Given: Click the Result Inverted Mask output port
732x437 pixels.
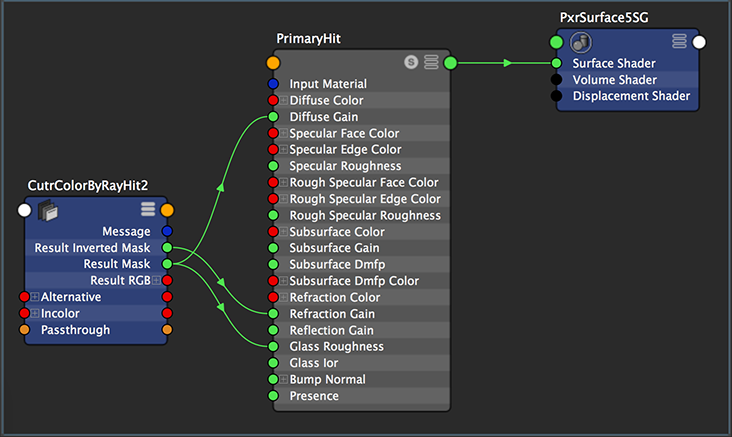Looking at the screenshot, I should click(167, 247).
